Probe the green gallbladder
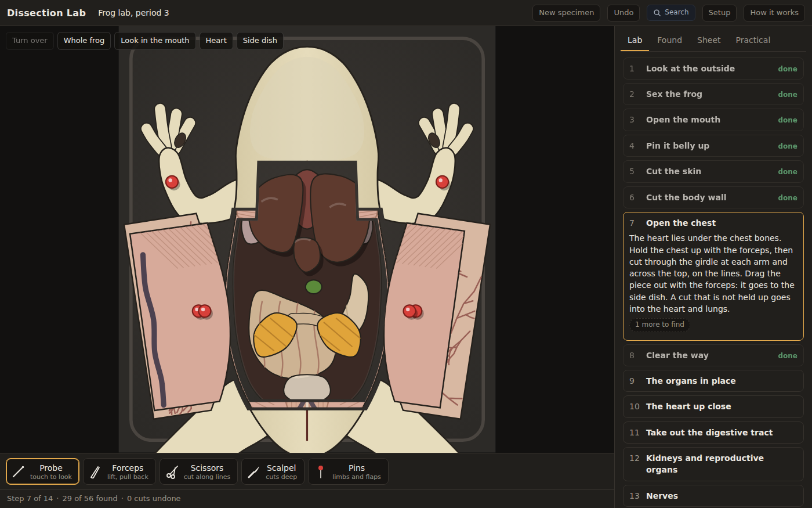The image size is (812, 508). point(313,287)
